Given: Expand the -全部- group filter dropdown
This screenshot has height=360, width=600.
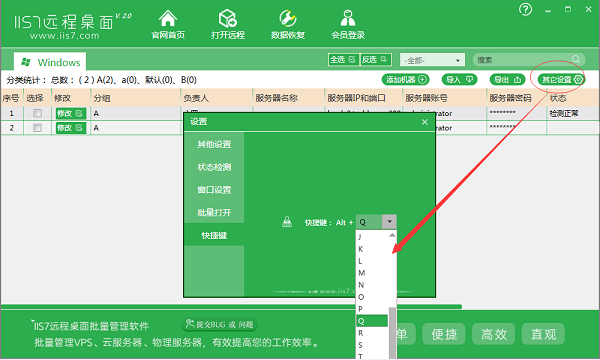Looking at the screenshot, I should [x=432, y=60].
